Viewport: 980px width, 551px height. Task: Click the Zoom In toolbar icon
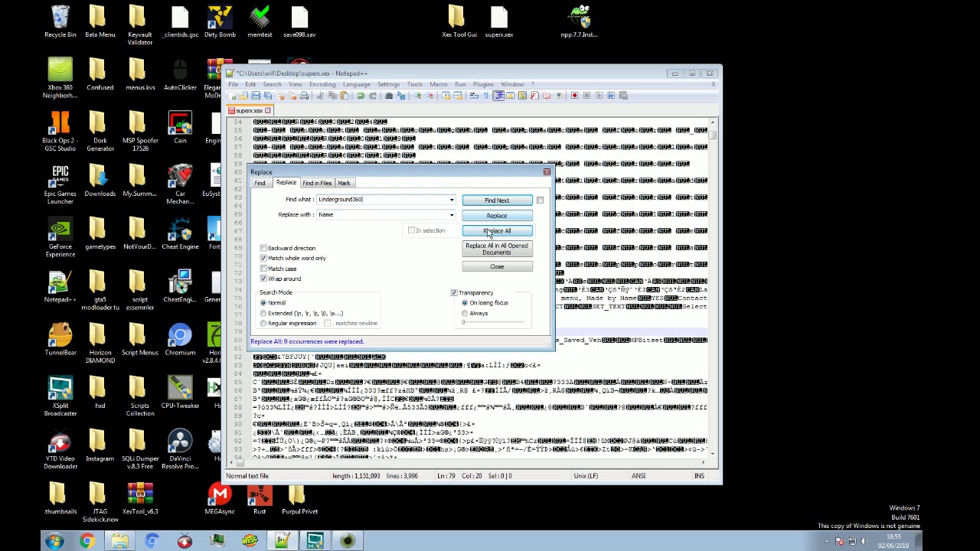[417, 96]
